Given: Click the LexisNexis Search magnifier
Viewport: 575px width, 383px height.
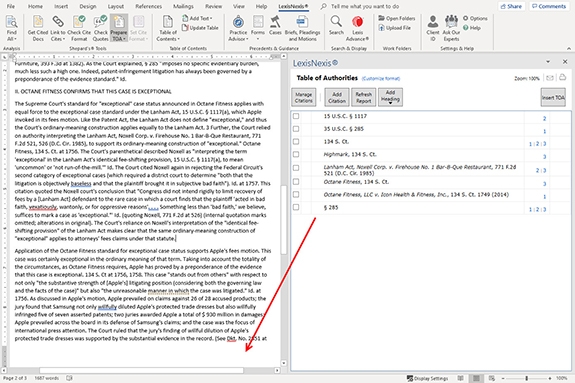Looking at the screenshot, I should click(336, 26).
